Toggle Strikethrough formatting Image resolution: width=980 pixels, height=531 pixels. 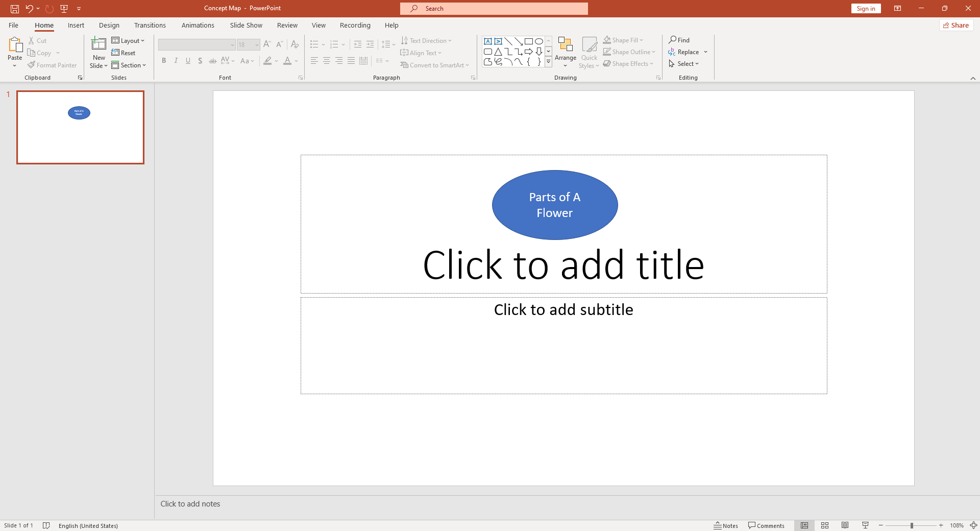pos(213,61)
